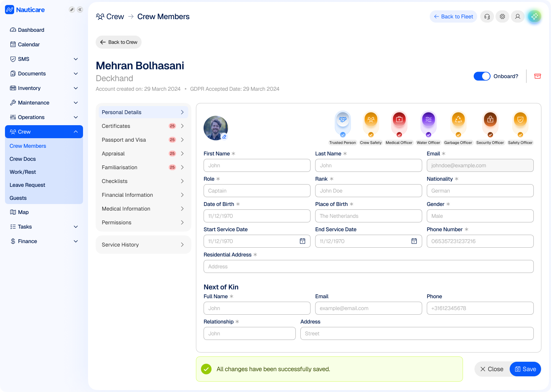Expand the Maintenance sidebar menu
551x392 pixels.
click(76, 103)
